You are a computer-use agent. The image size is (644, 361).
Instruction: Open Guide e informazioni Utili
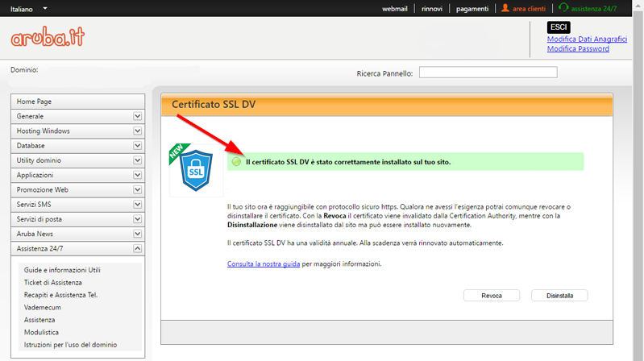tap(62, 270)
